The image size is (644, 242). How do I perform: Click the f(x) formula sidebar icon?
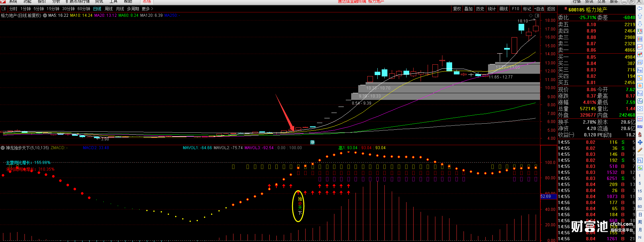tap(640, 101)
